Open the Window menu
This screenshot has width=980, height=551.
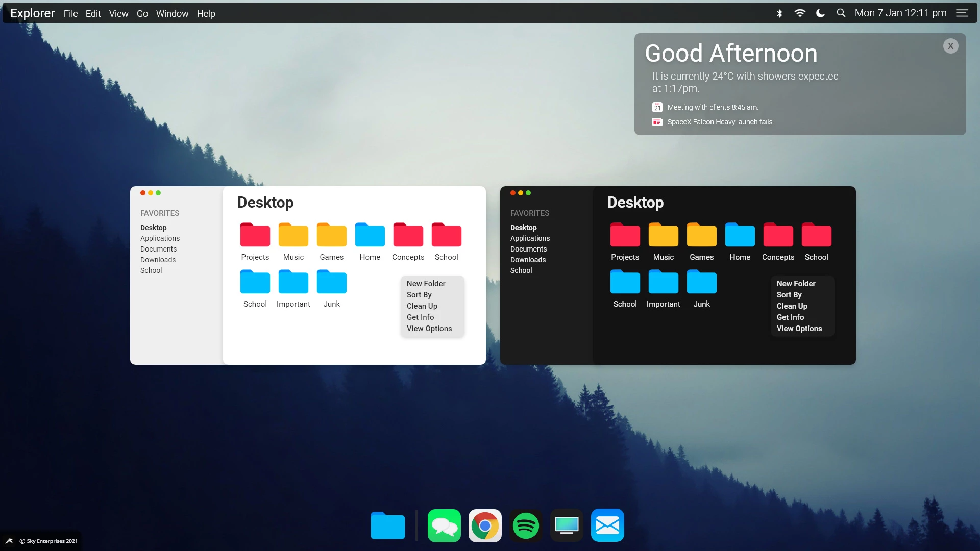click(172, 14)
